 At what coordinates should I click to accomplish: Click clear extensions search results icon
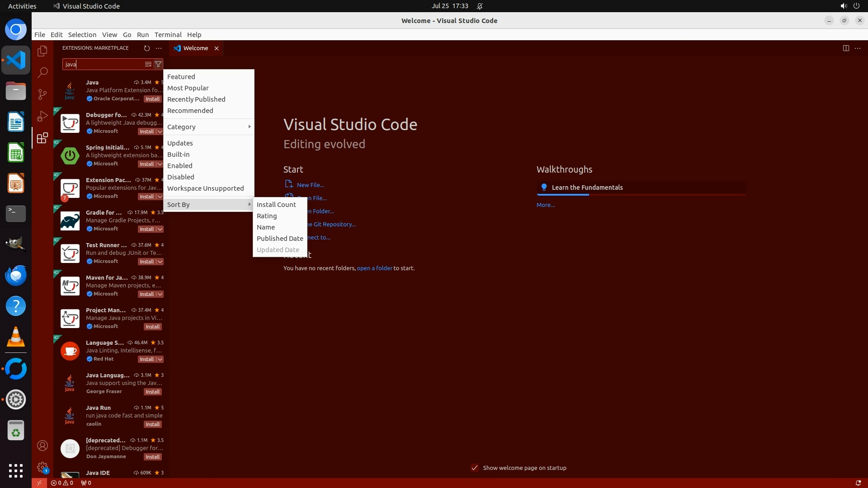tap(148, 64)
